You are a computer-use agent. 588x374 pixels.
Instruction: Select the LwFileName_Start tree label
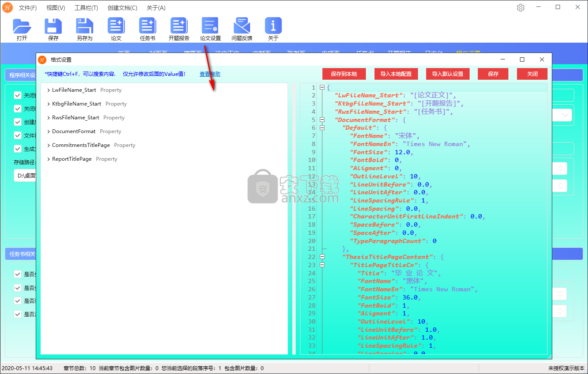pyautogui.click(x=74, y=90)
